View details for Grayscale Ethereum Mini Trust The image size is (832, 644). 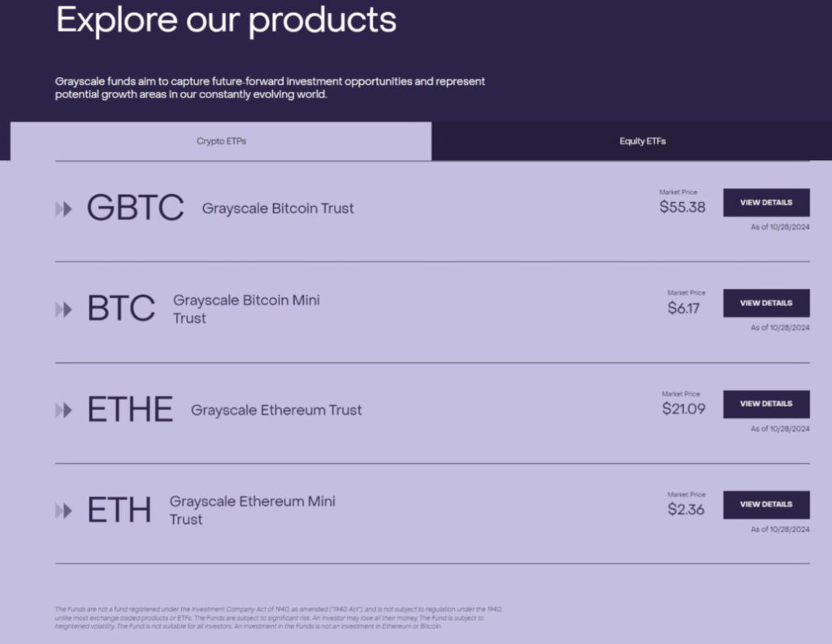(x=765, y=504)
